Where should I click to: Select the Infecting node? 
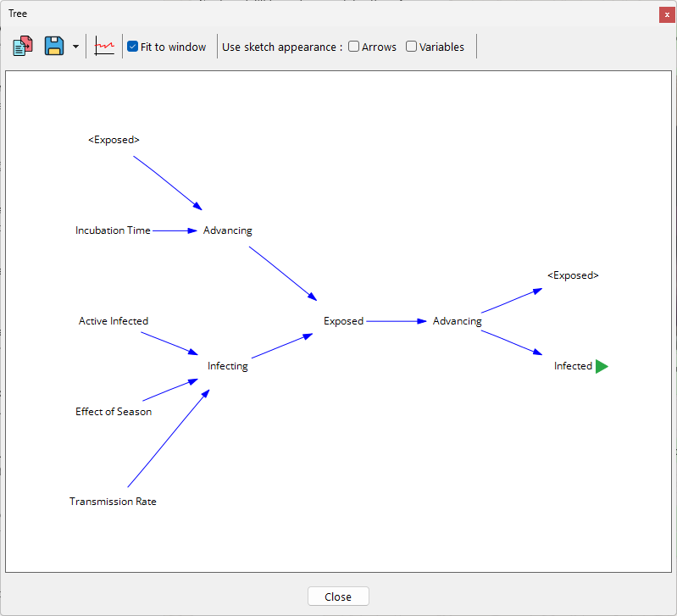click(228, 366)
